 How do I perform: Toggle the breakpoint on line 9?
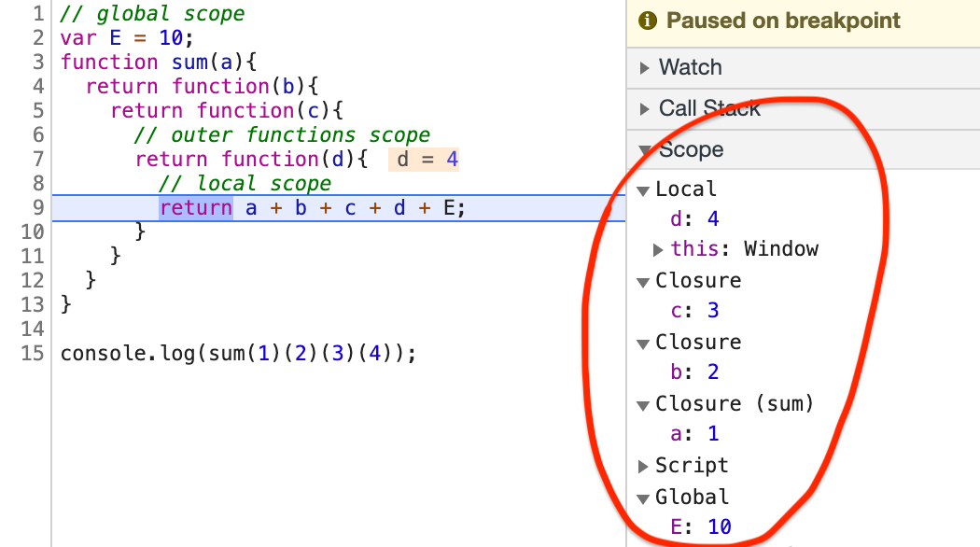tap(32, 207)
